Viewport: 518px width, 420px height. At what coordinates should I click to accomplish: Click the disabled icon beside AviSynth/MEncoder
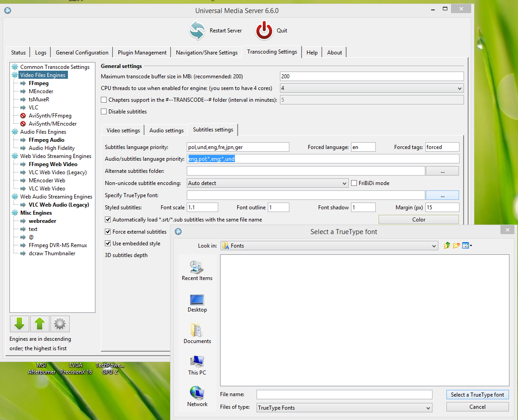pos(23,124)
